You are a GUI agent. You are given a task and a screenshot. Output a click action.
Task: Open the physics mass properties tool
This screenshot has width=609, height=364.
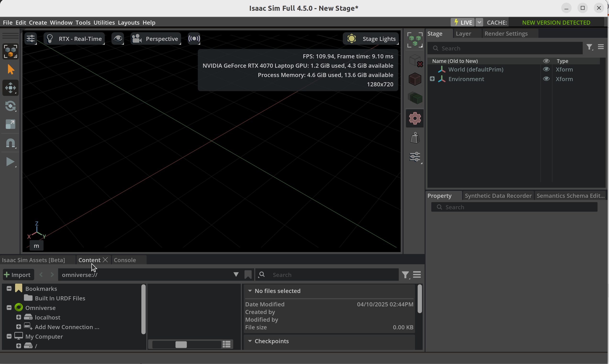point(415,137)
